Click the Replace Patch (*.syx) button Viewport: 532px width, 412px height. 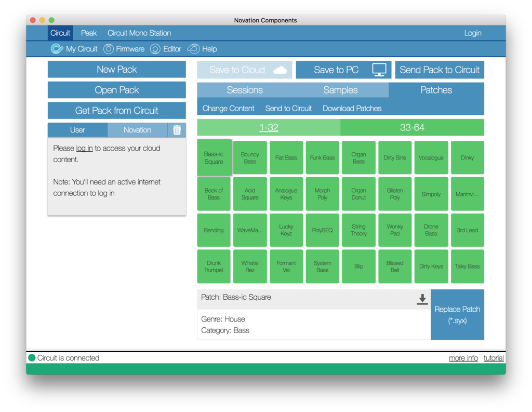pos(457,315)
